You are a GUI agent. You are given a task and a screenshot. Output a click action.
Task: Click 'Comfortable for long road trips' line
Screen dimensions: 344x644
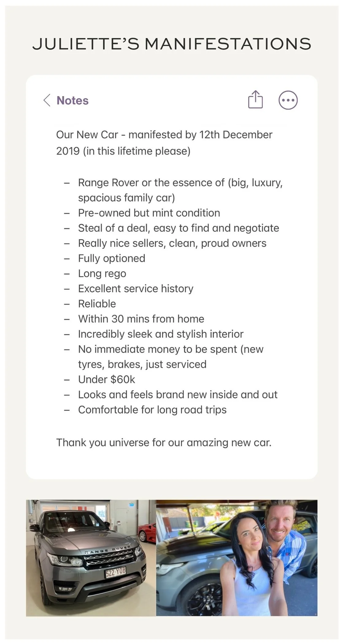click(152, 410)
